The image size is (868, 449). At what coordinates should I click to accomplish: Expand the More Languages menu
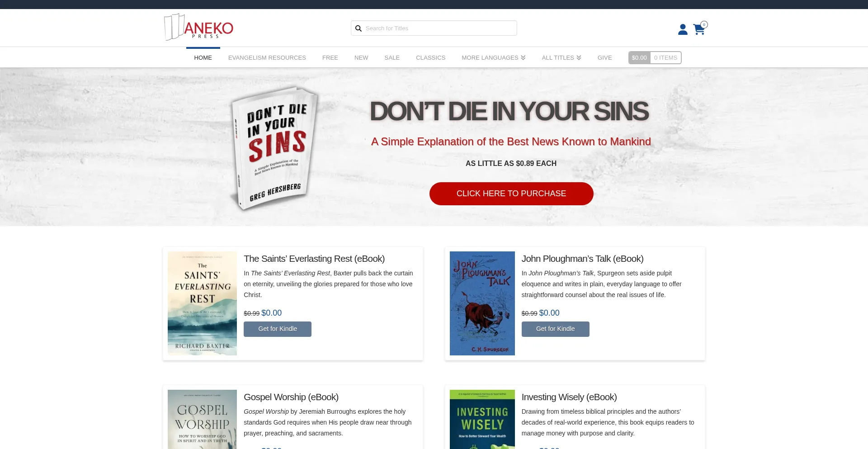(493, 58)
